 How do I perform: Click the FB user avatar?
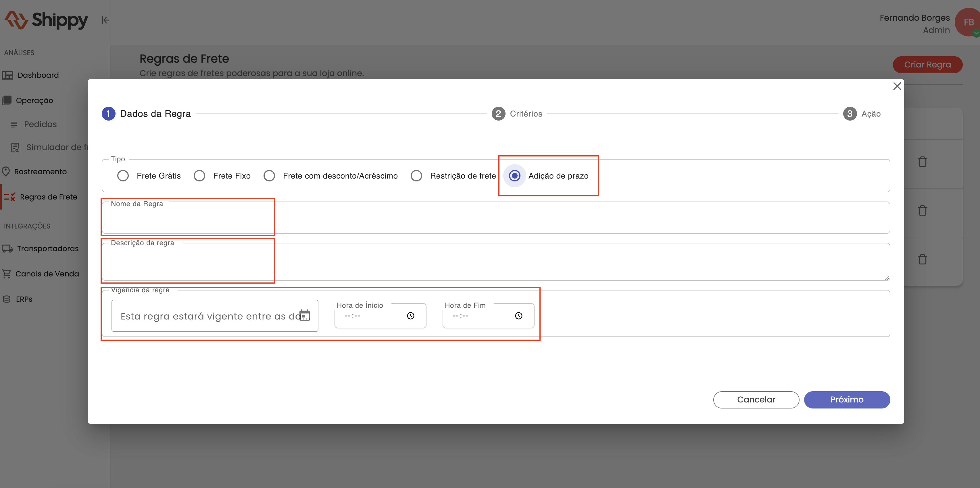968,22
